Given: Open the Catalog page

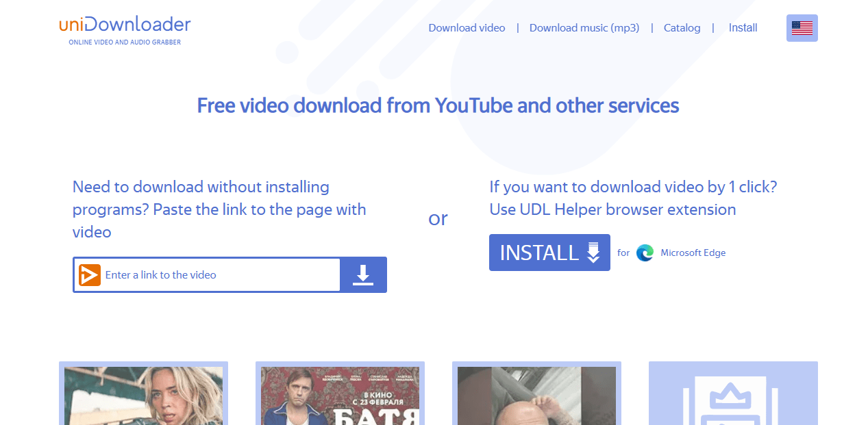Looking at the screenshot, I should point(682,27).
